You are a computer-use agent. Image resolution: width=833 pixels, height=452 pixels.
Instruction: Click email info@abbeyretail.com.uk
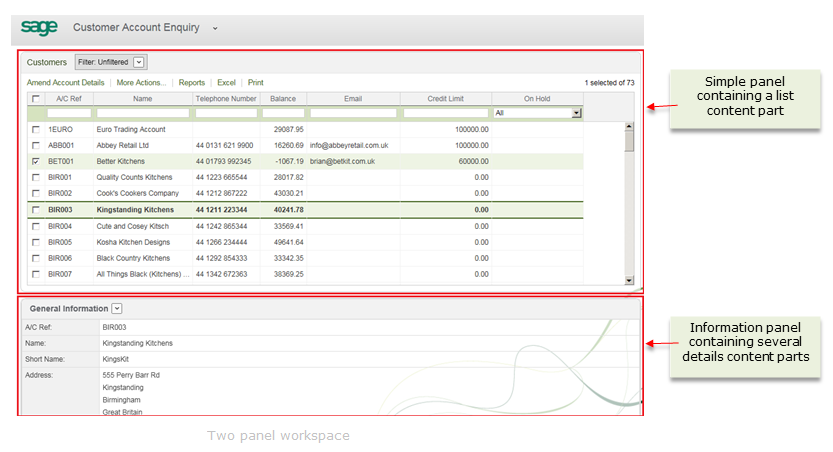349,145
